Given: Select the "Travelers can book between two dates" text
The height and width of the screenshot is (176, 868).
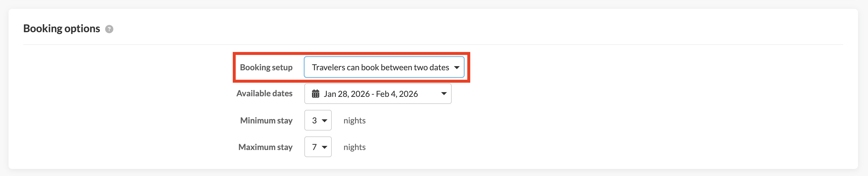Looking at the screenshot, I should [x=380, y=67].
